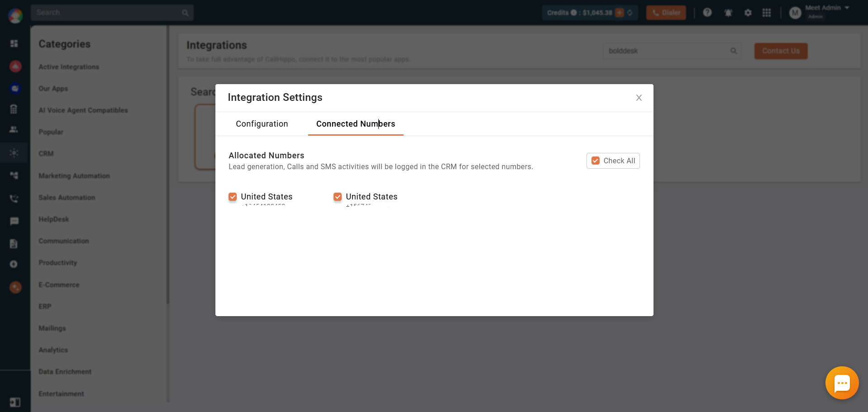Open the users sidebar icon
The width and height of the screenshot is (868, 412).
tap(14, 129)
